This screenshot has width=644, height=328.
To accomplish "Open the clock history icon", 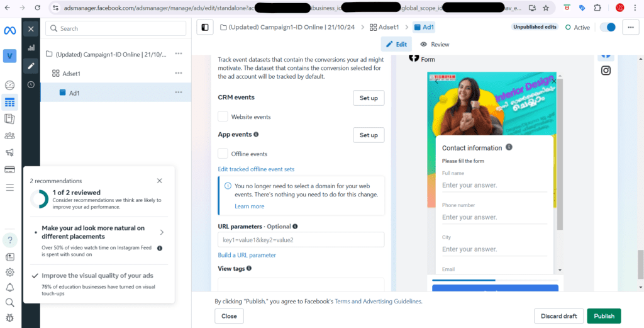I will coord(31,84).
